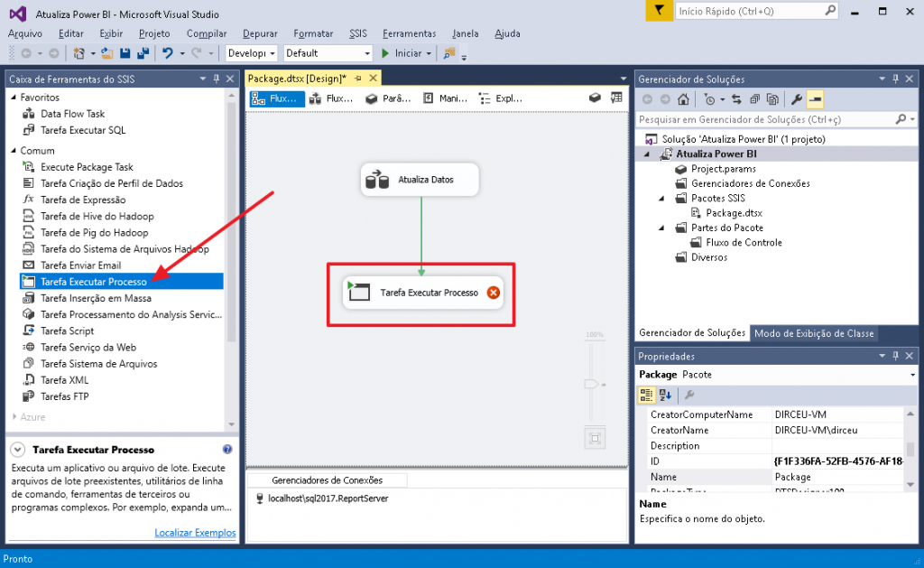This screenshot has width=924, height=568.
Task: Click the toolbox vertical scrollbar thumb
Action: coord(231,224)
